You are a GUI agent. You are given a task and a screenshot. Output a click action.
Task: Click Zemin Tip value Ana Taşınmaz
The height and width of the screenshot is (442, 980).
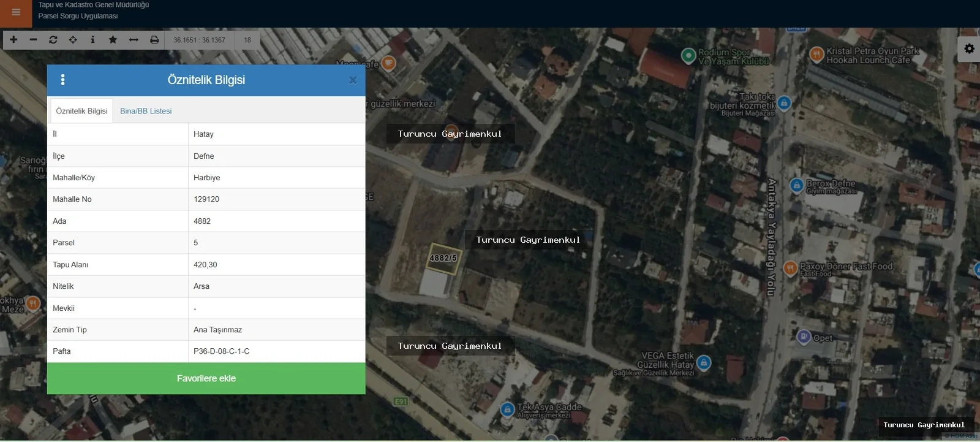pos(217,330)
